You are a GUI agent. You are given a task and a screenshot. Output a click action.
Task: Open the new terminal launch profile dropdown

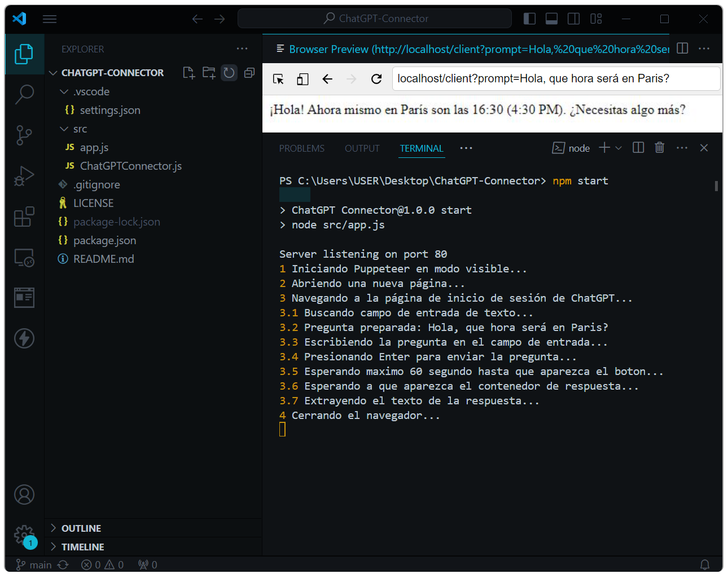(x=619, y=148)
